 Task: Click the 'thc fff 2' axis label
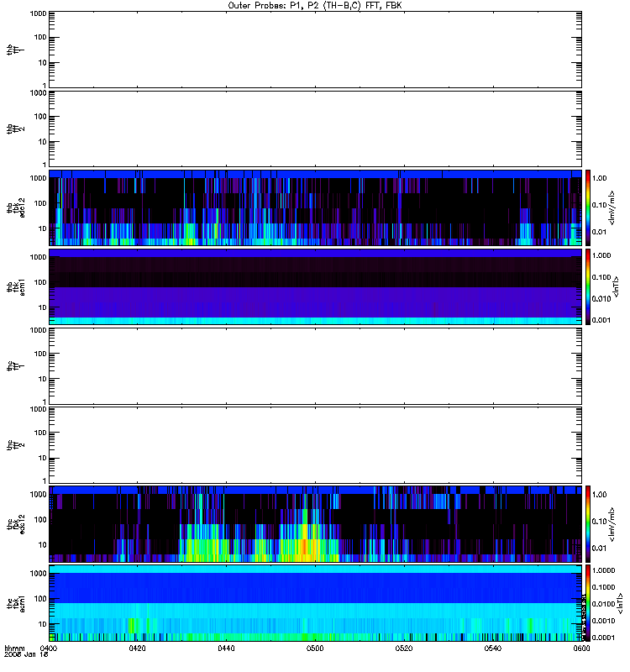pyautogui.click(x=15, y=445)
